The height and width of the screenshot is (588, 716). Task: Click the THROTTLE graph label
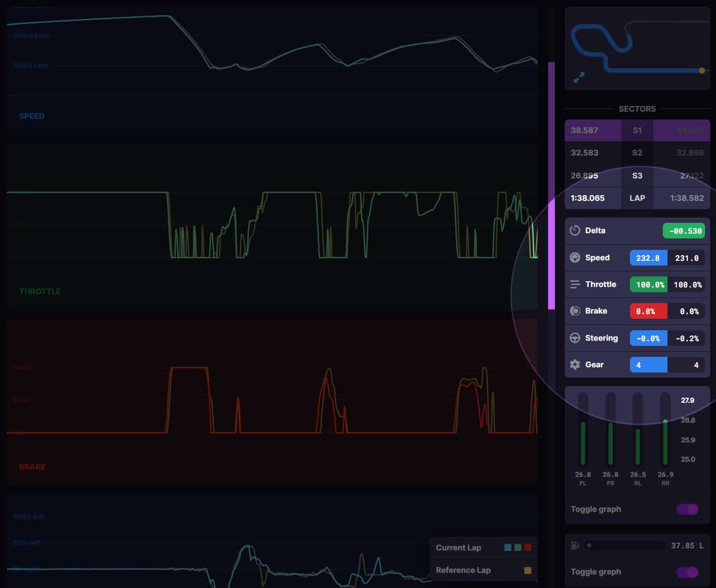(40, 292)
